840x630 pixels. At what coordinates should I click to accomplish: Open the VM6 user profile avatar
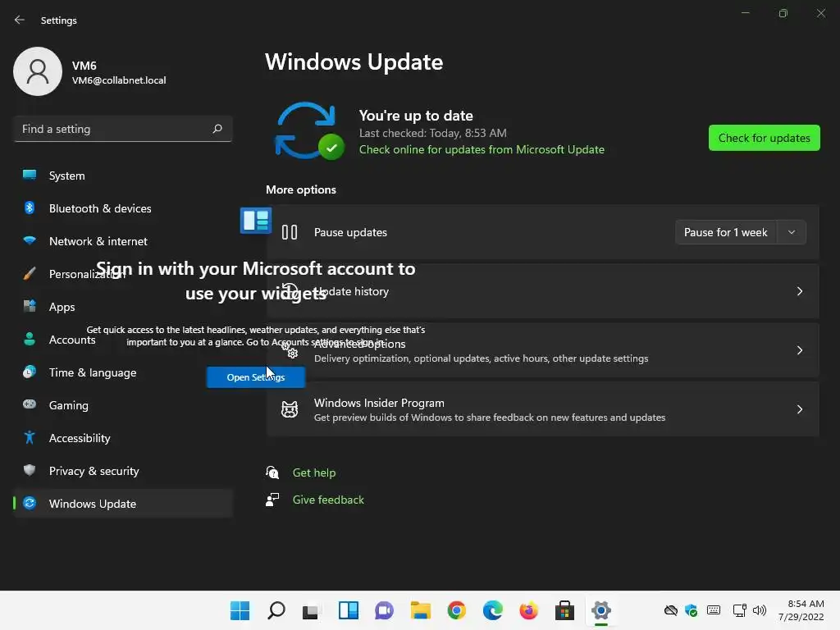tap(38, 71)
